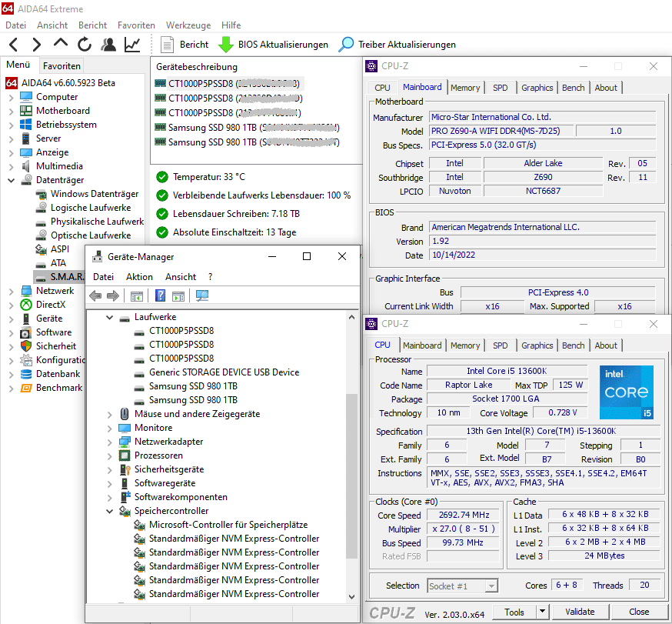Open BIOS Aktualisierungen in AIDA64 toolbar
The width and height of the screenshot is (672, 624).
[x=274, y=45]
